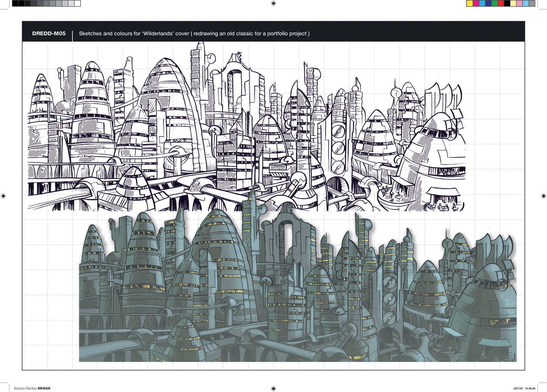Click the bottom centre registration mark

click(x=273, y=388)
